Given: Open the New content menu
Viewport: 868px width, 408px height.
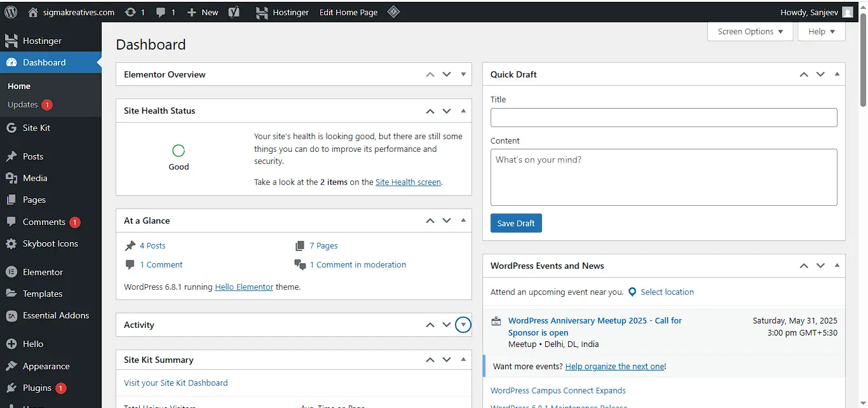Looking at the screenshot, I should pos(203,12).
